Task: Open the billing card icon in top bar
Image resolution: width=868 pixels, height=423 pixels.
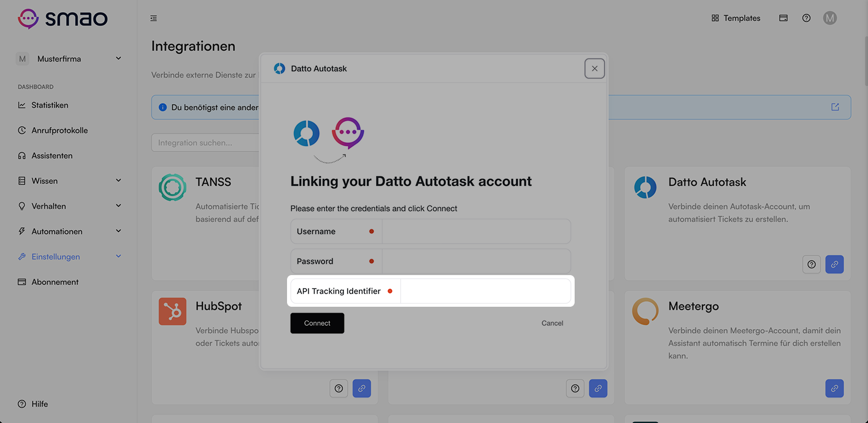Action: [783, 18]
